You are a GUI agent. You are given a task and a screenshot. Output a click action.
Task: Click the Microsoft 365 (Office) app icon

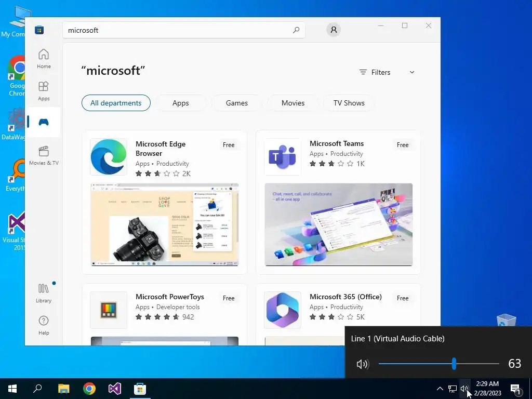[x=283, y=310]
